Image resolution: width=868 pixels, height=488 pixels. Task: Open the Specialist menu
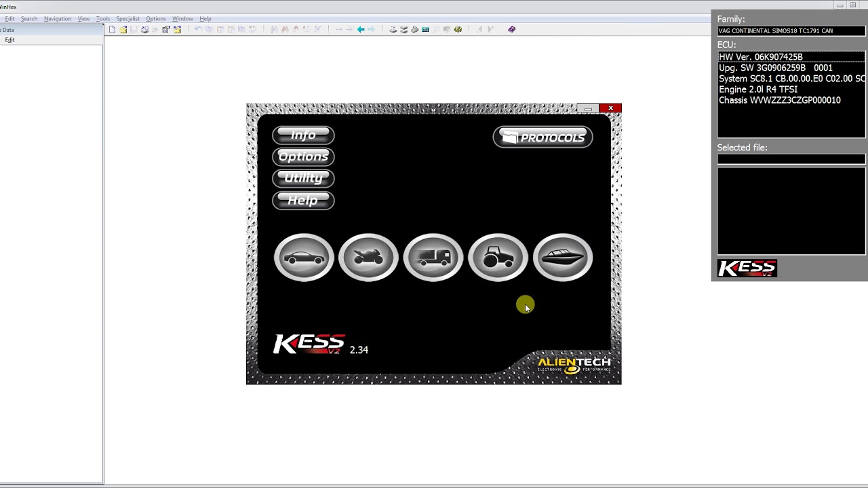(x=127, y=19)
